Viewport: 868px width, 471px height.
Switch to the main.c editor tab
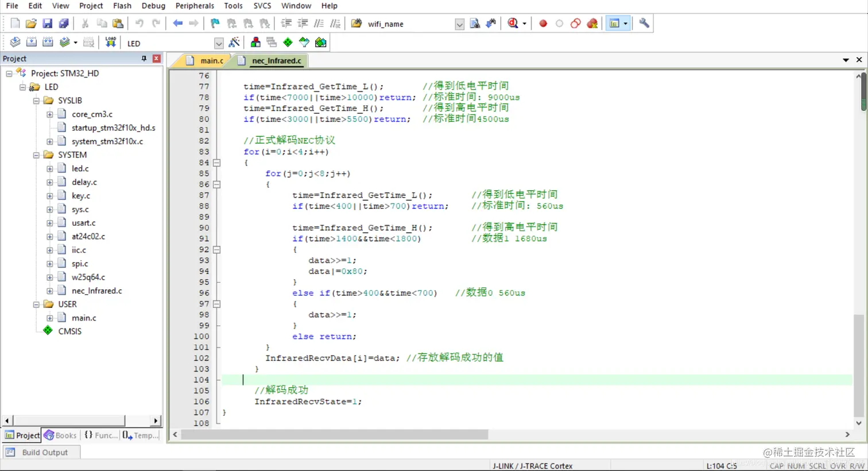coord(206,61)
